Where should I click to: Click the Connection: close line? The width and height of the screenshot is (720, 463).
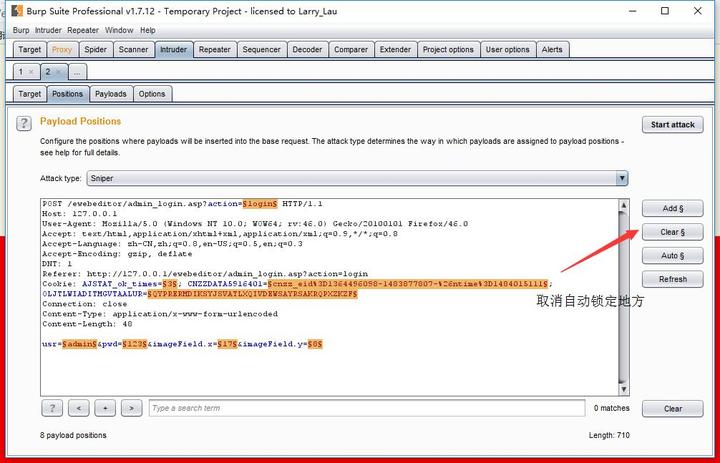[x=84, y=304]
